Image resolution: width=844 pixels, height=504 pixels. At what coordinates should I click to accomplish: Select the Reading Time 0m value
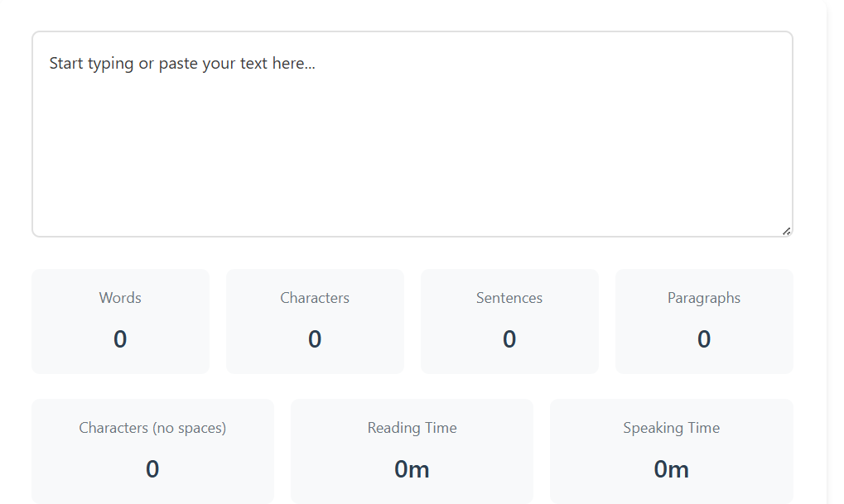(412, 469)
